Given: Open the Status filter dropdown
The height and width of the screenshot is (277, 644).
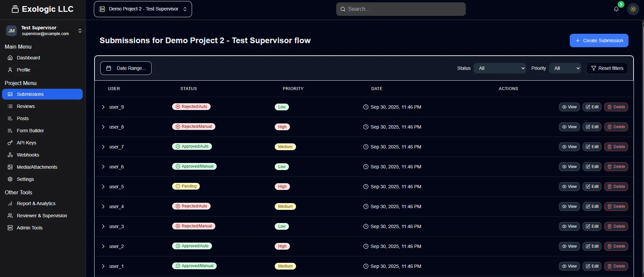Looking at the screenshot, I should (x=500, y=68).
